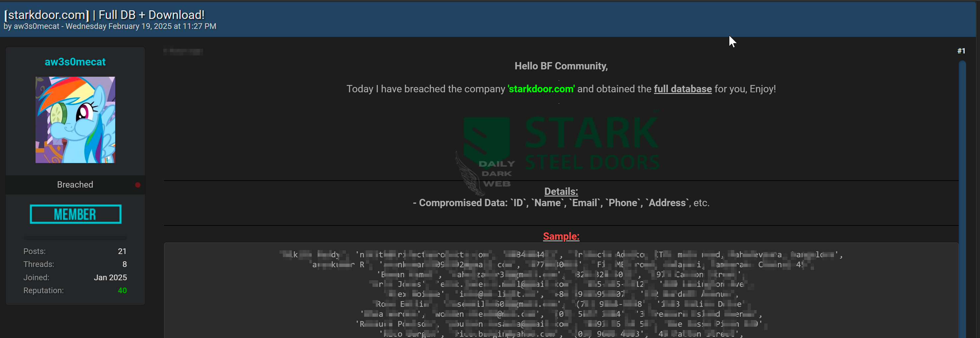
Task: Click the Breached user title label
Action: click(x=75, y=185)
